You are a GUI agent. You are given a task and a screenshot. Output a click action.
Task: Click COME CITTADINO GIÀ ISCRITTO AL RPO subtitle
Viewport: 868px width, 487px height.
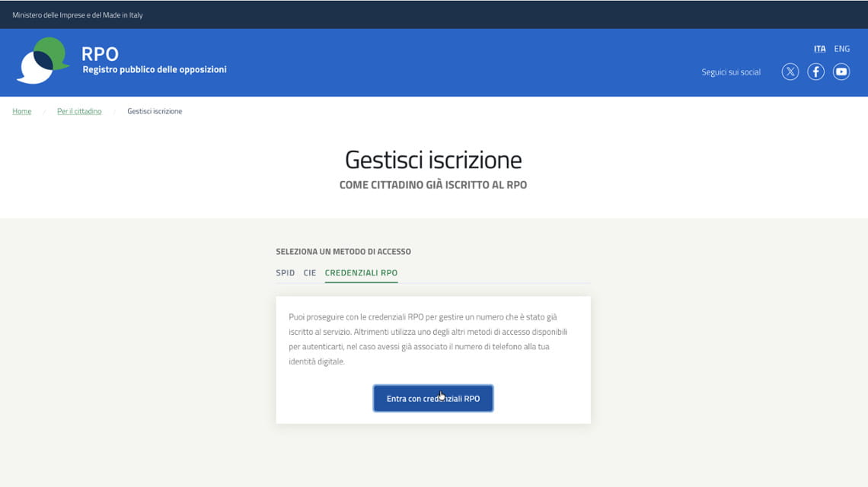coord(433,185)
